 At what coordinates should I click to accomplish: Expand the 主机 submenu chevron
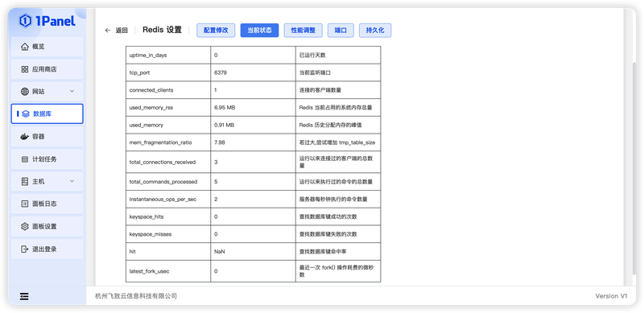(72, 181)
